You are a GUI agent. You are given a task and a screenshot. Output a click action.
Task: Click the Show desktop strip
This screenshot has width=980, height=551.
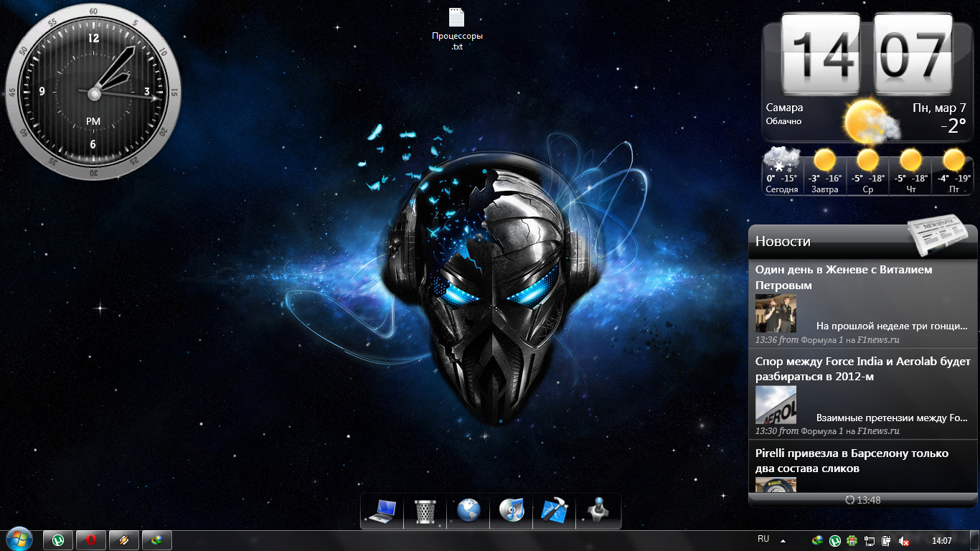click(x=974, y=540)
